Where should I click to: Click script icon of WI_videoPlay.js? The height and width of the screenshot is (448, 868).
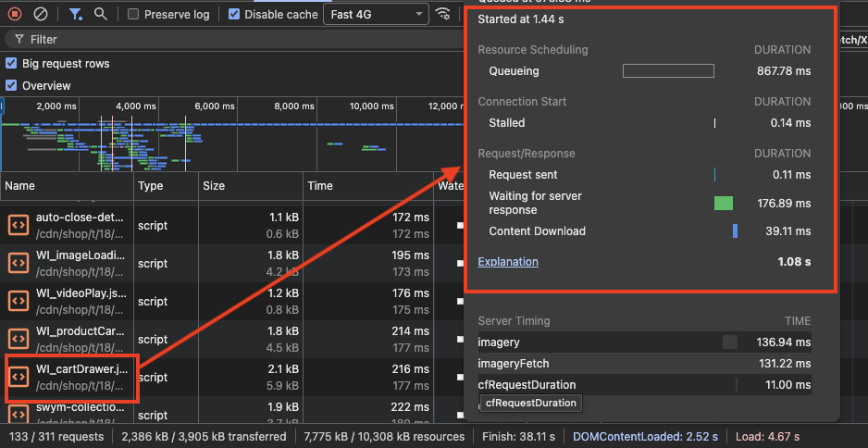[19, 301]
